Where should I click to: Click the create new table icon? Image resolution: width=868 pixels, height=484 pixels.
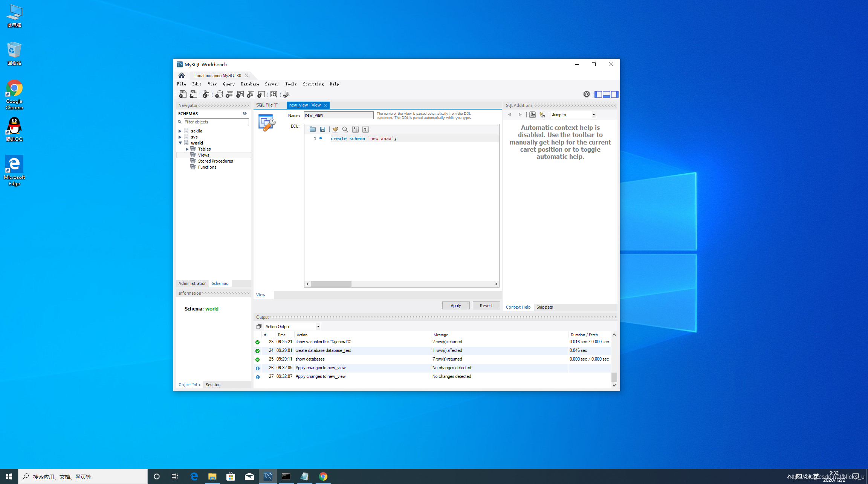click(x=229, y=94)
